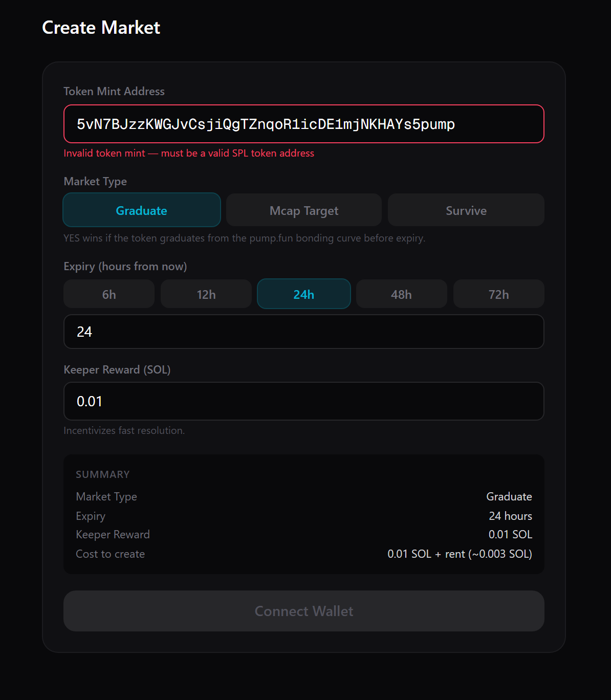This screenshot has width=611, height=700.
Task: Focus the custom expiry hours field
Action: tap(303, 332)
